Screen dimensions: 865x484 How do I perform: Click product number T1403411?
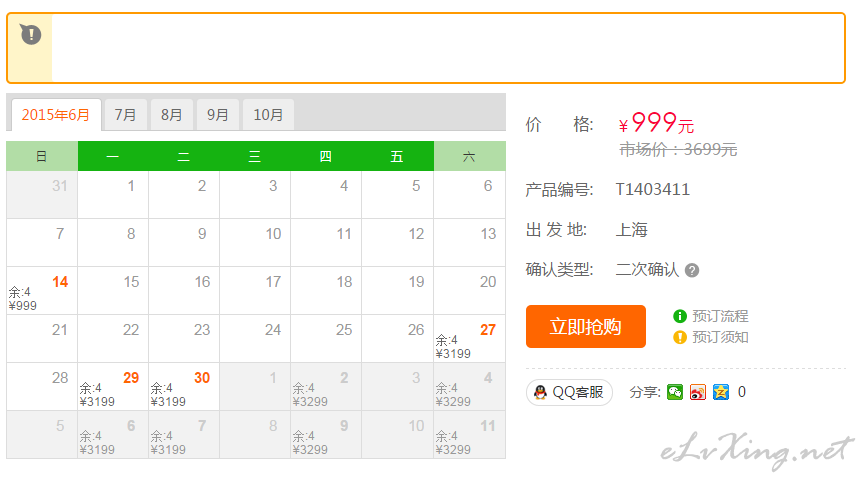point(653,190)
